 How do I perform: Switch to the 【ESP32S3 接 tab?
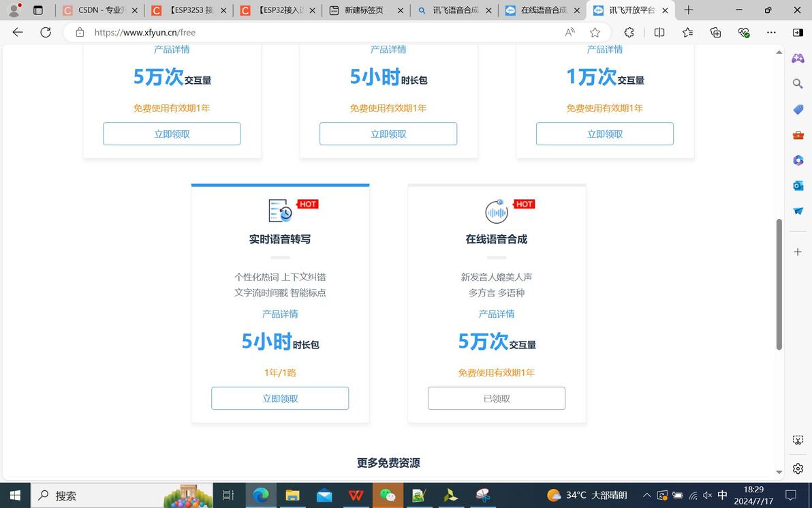point(189,10)
